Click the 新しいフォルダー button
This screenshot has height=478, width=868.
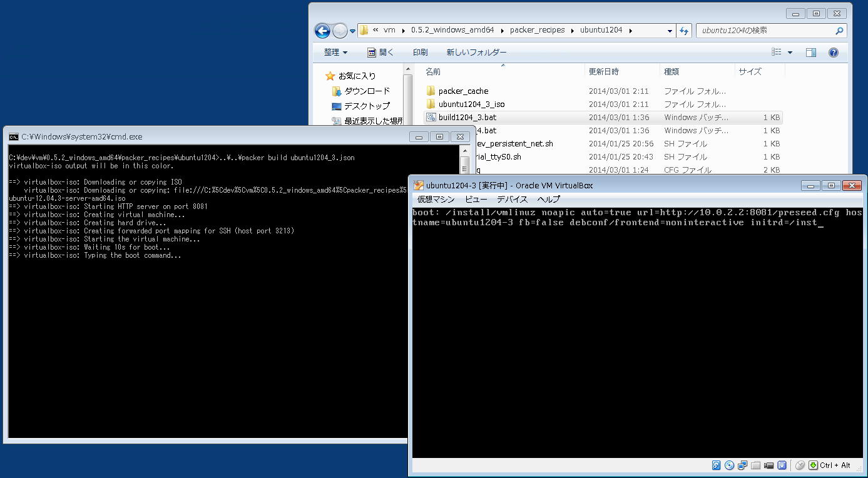476,53
